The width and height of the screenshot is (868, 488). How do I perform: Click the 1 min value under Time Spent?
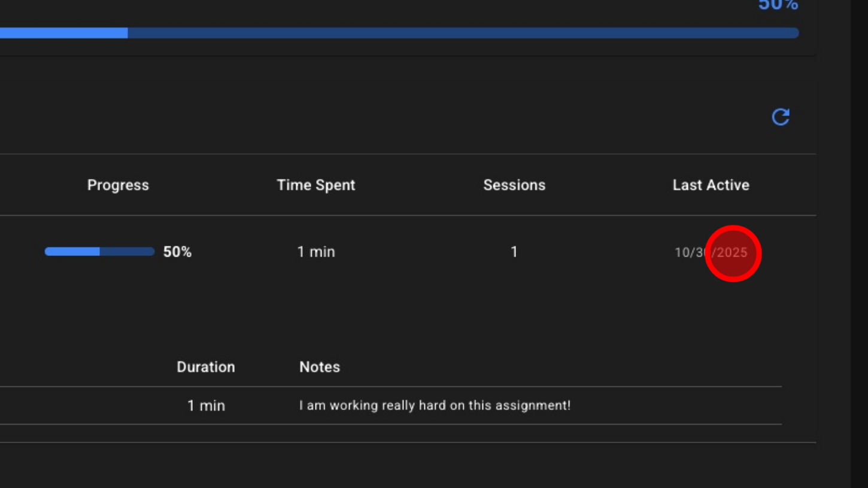click(316, 252)
